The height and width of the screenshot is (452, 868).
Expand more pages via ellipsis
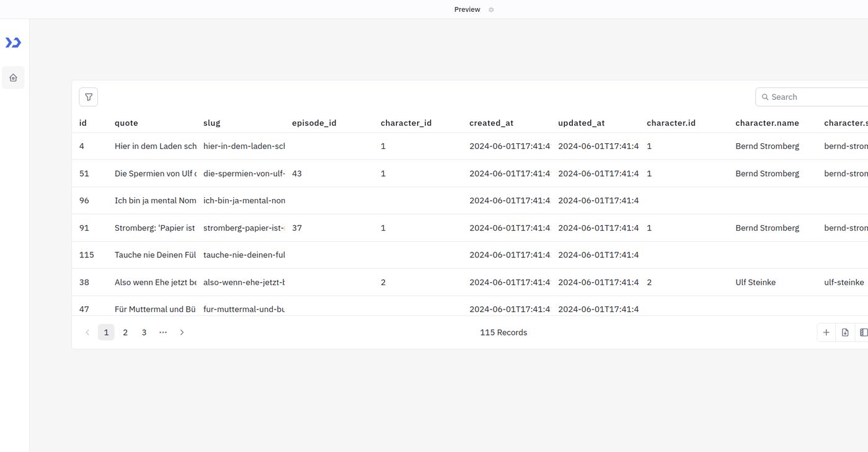click(163, 332)
